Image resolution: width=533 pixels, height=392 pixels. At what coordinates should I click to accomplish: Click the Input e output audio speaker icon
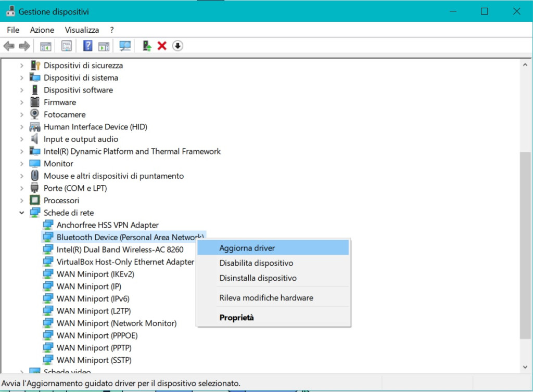34,139
